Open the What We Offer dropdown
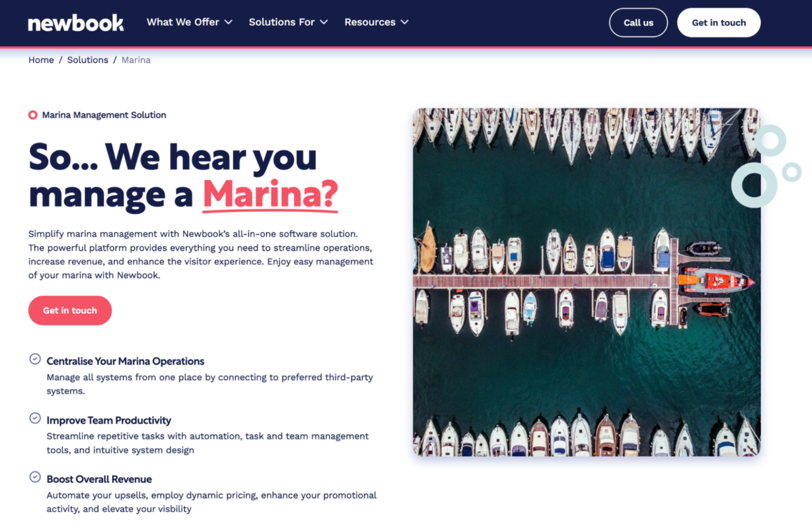Screen dimensions: 812x529 pos(189,22)
